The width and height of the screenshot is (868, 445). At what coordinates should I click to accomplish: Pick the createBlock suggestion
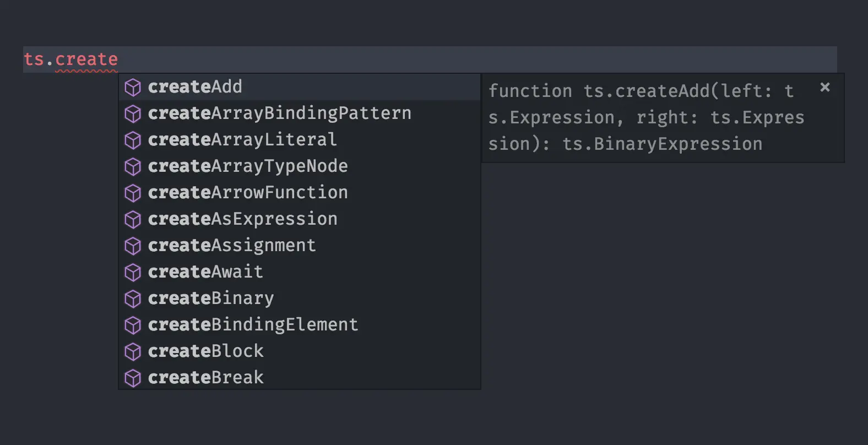click(206, 351)
